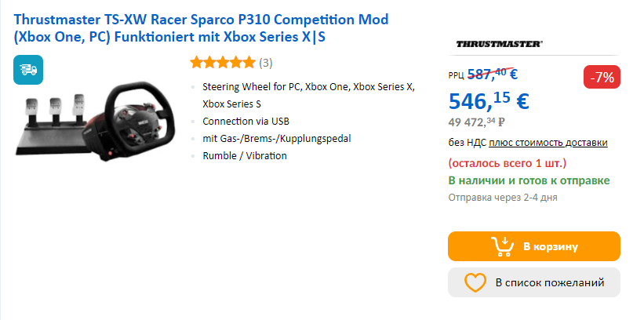The width and height of the screenshot is (644, 320).
Task: Click the 'Отправка через 2-4 дня' text
Action: click(x=502, y=198)
